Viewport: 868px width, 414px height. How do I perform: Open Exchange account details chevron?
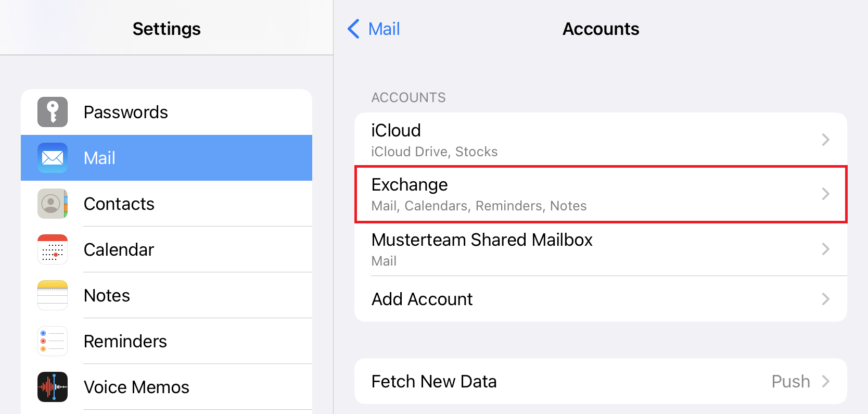[x=825, y=194]
